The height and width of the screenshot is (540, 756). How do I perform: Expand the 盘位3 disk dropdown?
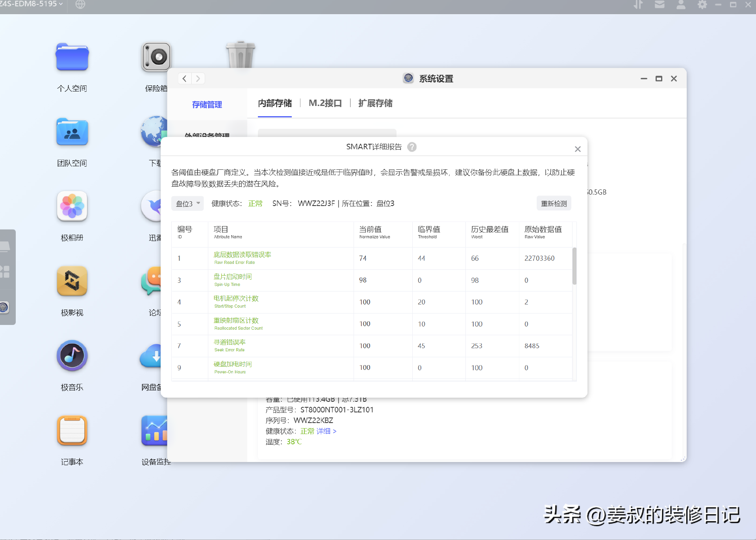click(188, 204)
